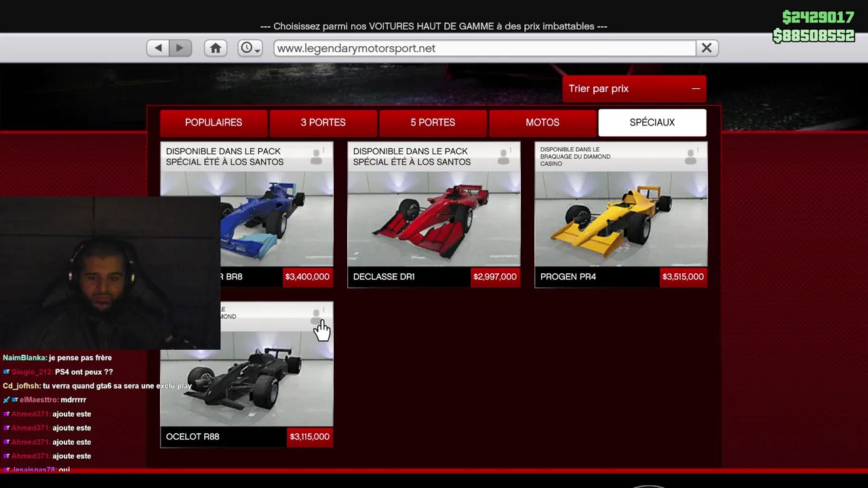Click the browser back arrow button

(x=158, y=48)
